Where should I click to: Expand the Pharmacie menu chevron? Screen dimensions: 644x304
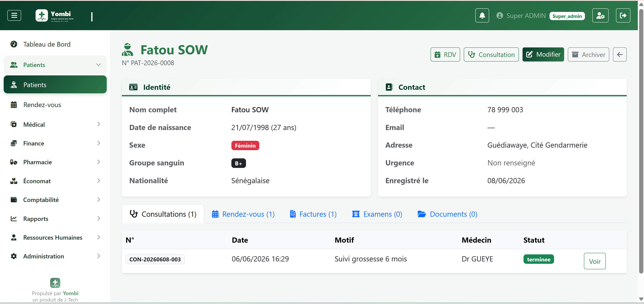pos(98,162)
